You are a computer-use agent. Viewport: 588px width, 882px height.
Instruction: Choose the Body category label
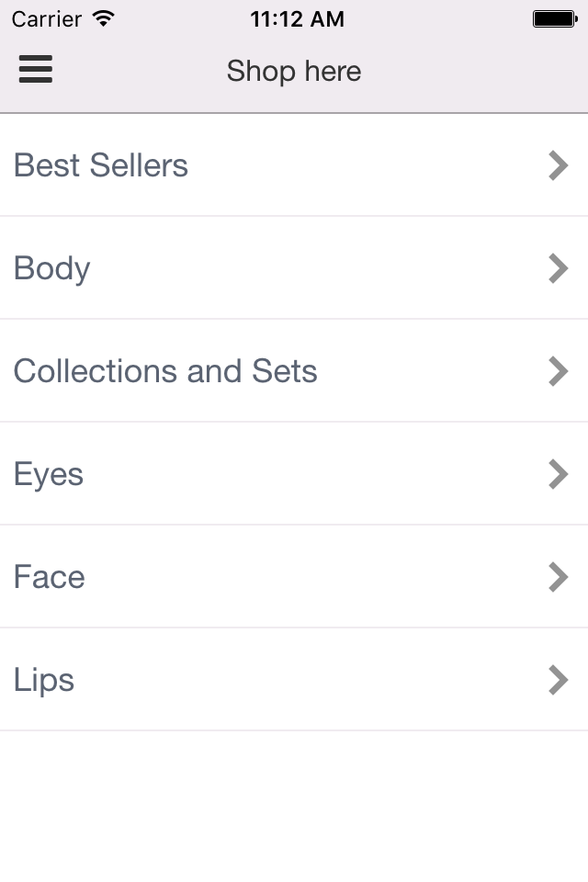tap(51, 268)
